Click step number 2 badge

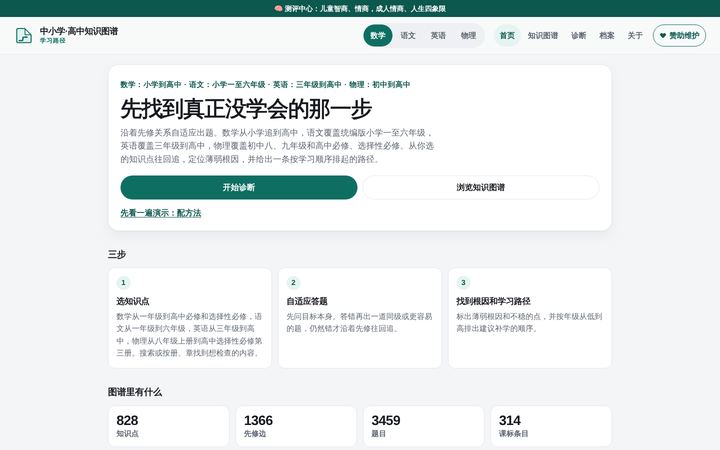click(293, 282)
